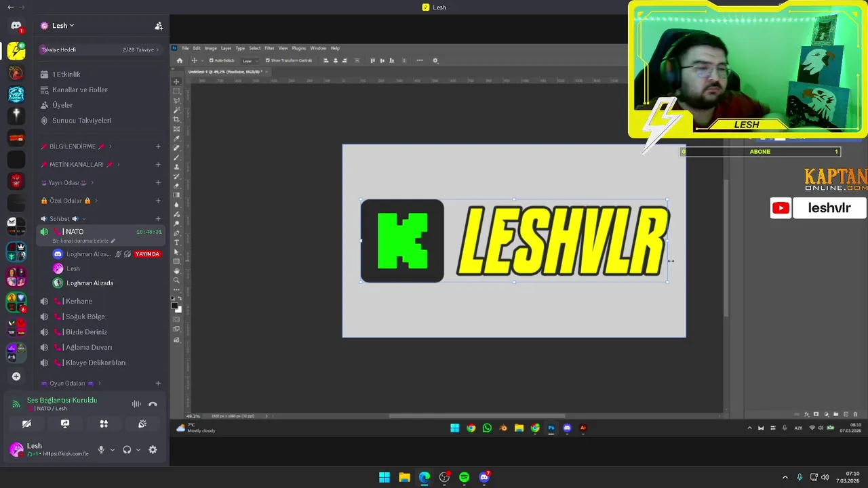Open Photoshop Filter menu
The width and height of the screenshot is (868, 488).
click(x=269, y=48)
